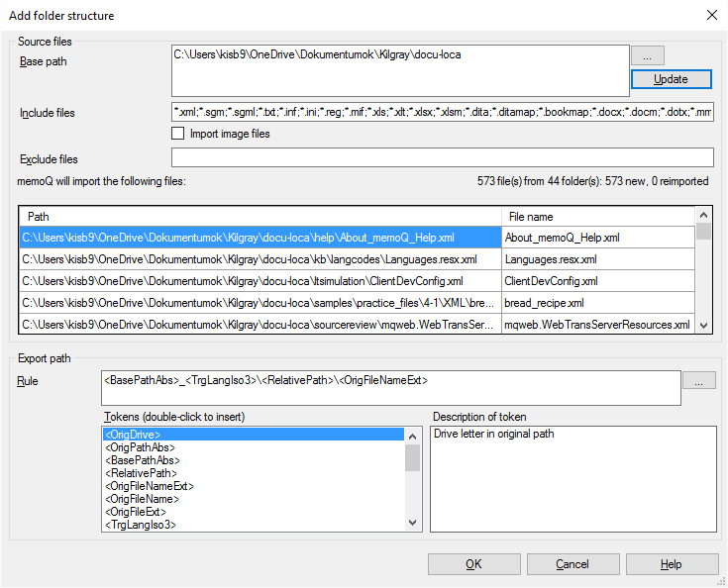Screen dimensions: 728x588
Task: Confirm with the OK button
Action: click(473, 564)
